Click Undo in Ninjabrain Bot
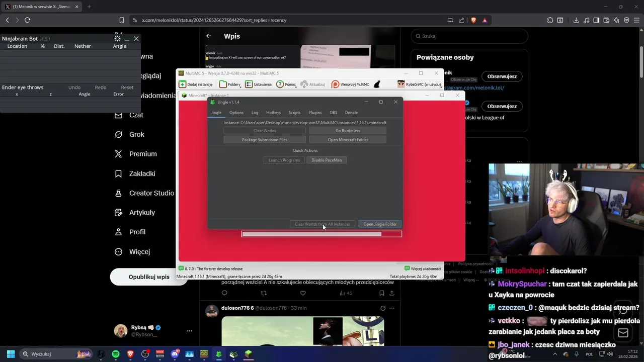The image size is (644, 362). (x=74, y=87)
